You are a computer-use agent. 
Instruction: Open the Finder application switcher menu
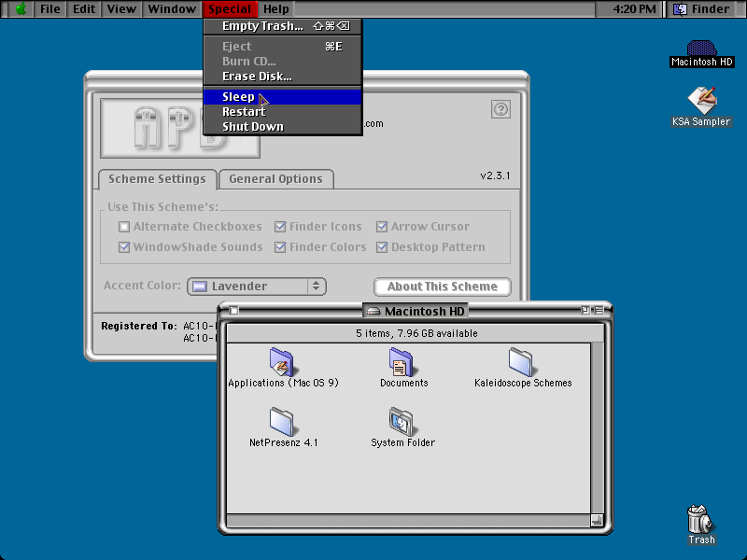click(704, 9)
